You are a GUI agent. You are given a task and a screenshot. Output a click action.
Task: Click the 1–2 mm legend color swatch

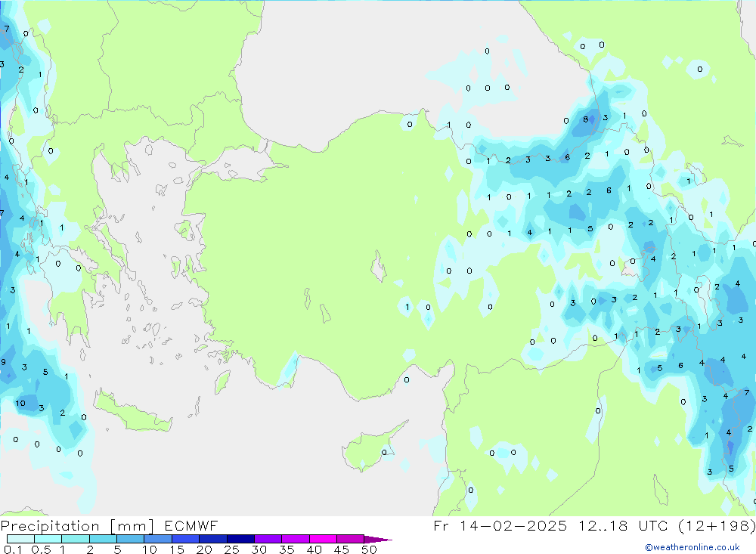pos(76,539)
